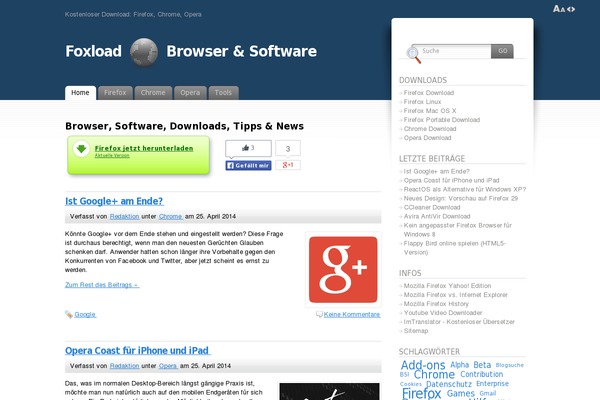Click the font size Aa icon

(x=559, y=9)
